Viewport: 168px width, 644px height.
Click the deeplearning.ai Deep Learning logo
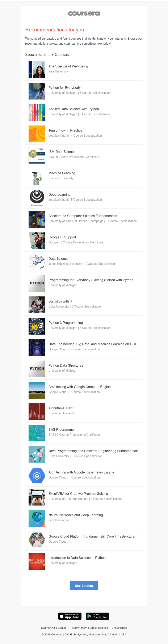click(x=37, y=198)
